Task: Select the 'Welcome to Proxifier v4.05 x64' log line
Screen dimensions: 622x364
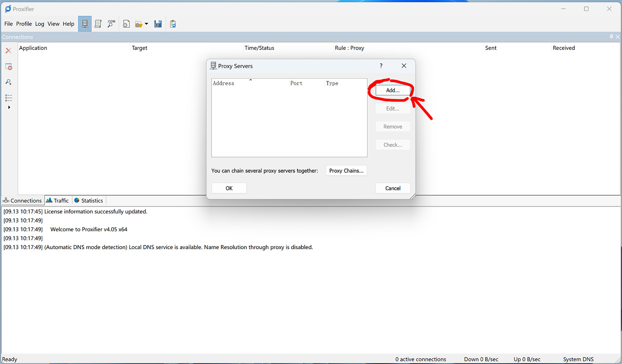Action: tap(66, 229)
